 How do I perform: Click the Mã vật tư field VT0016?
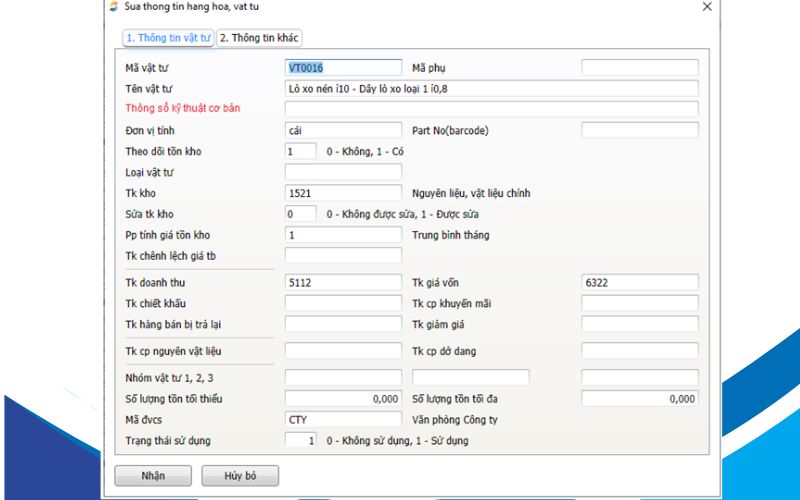point(343,68)
